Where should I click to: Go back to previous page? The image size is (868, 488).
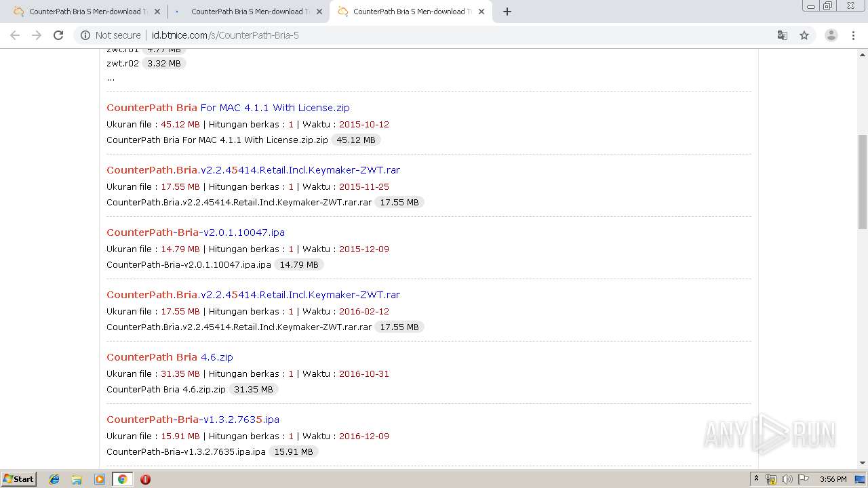click(15, 35)
